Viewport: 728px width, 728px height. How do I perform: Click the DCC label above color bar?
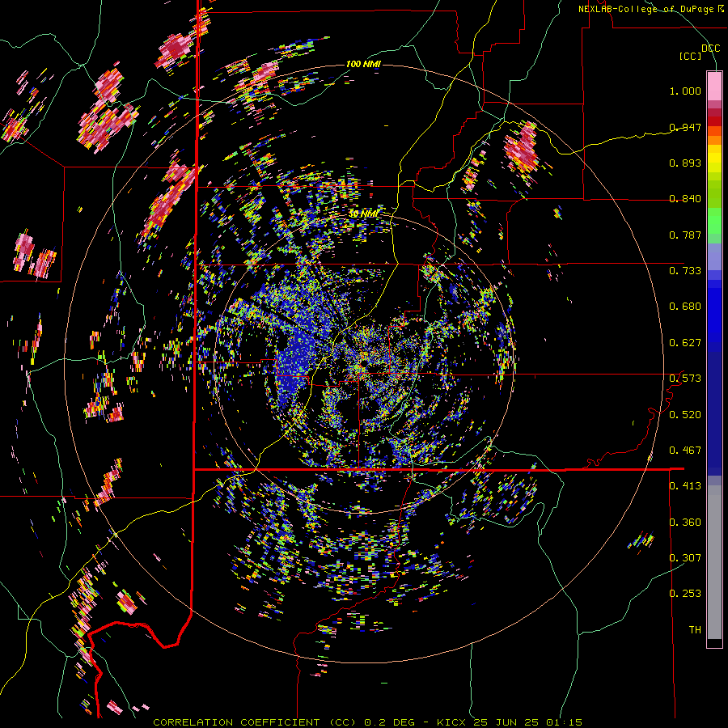(710, 49)
